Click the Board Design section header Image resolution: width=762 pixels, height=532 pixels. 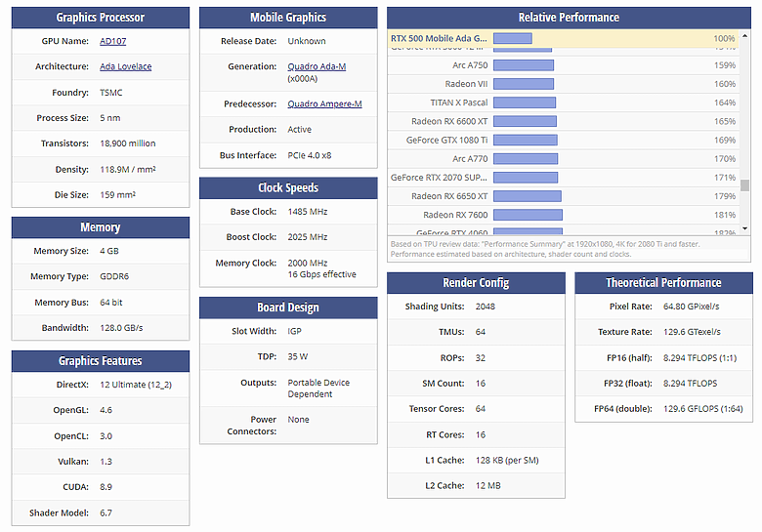(288, 307)
